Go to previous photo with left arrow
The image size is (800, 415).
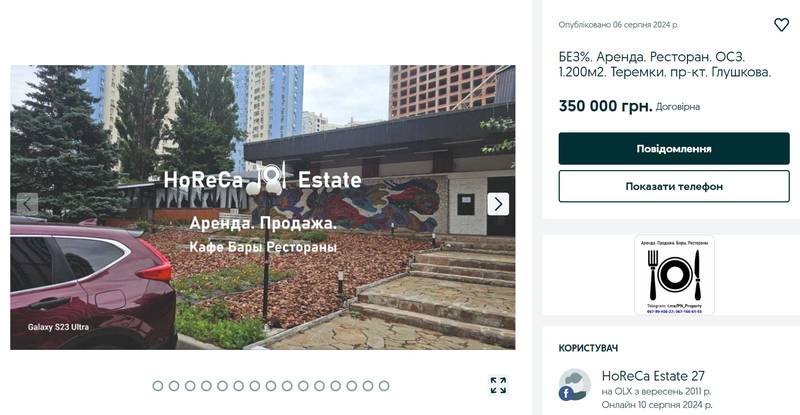pyautogui.click(x=27, y=204)
